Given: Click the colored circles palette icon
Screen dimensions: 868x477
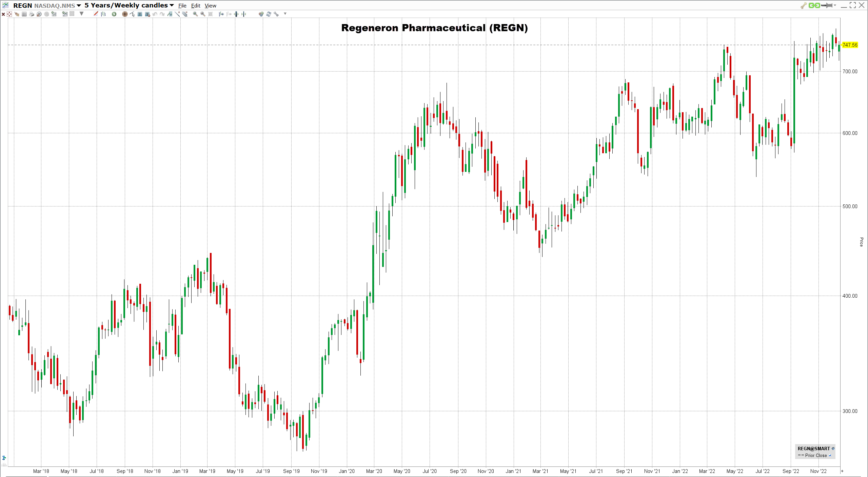Looking at the screenshot, I should click(261, 14).
